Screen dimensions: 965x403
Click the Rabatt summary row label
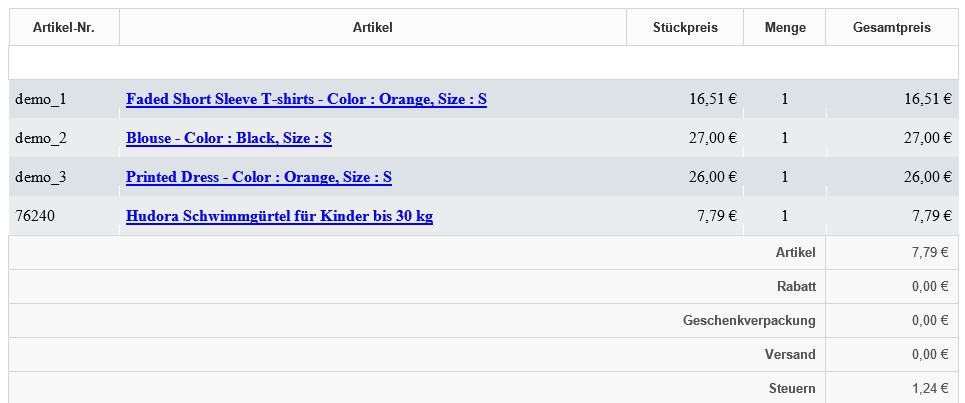[x=796, y=286]
